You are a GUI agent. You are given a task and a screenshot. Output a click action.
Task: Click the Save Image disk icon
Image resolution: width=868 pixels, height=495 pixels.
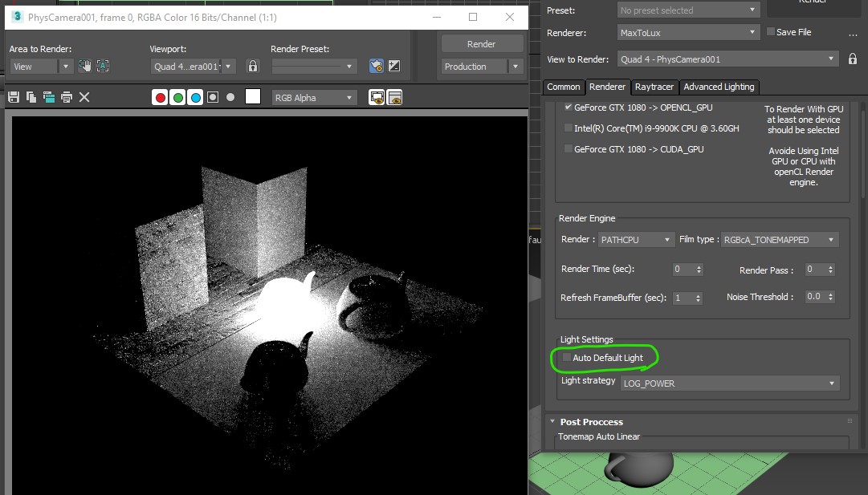(13, 97)
